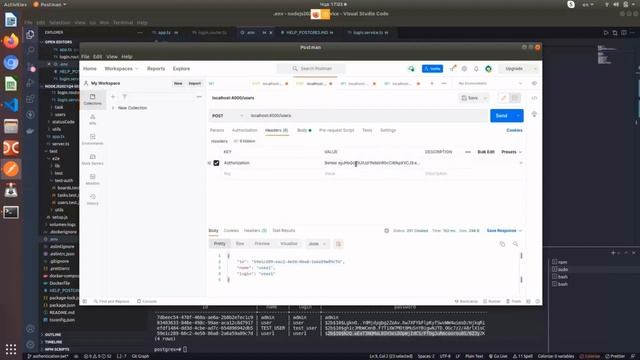This screenshot has height=360, width=640.
Task: Switch to the Params tab
Action: [217, 130]
